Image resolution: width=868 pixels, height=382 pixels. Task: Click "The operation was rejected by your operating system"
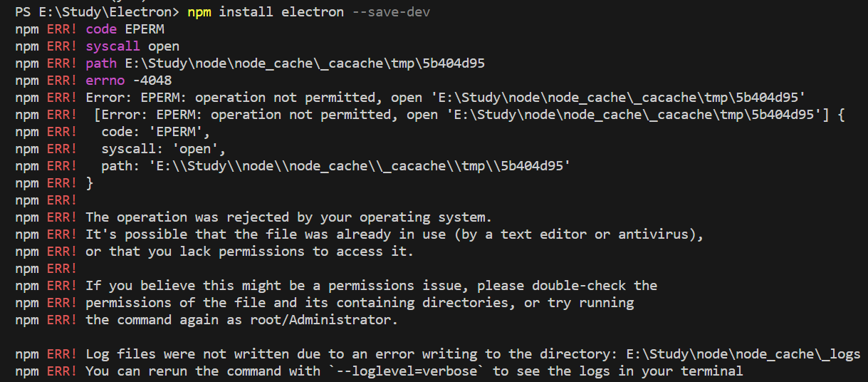point(288,217)
